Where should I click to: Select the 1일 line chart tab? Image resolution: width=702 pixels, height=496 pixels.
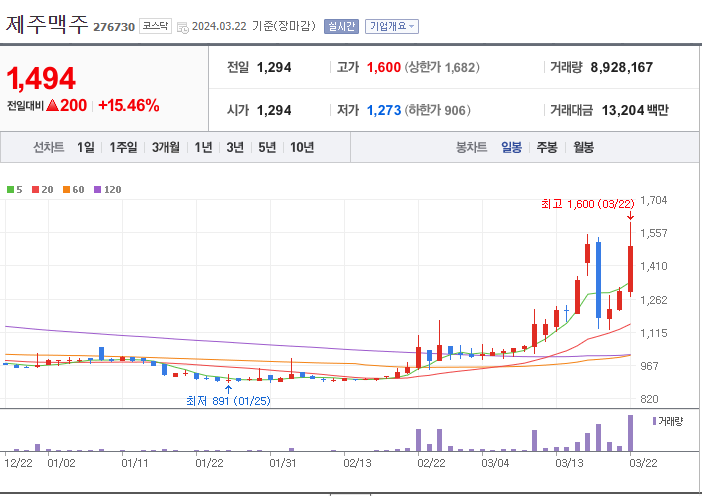86,147
